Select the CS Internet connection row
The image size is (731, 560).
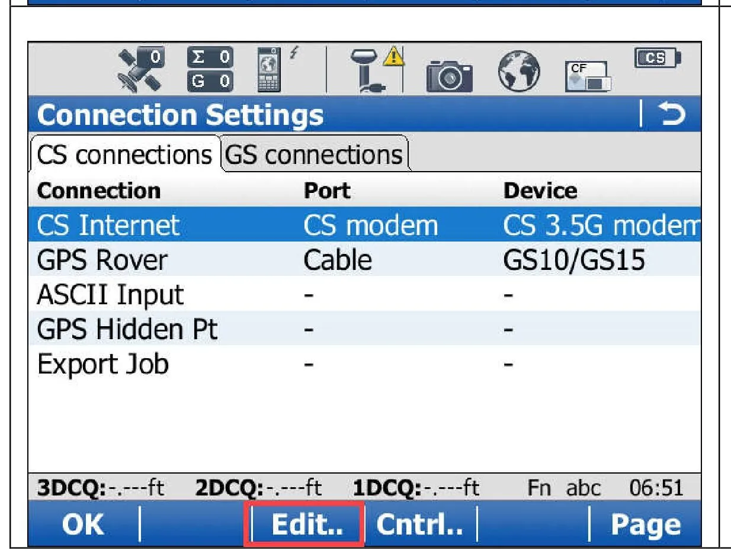point(365,225)
